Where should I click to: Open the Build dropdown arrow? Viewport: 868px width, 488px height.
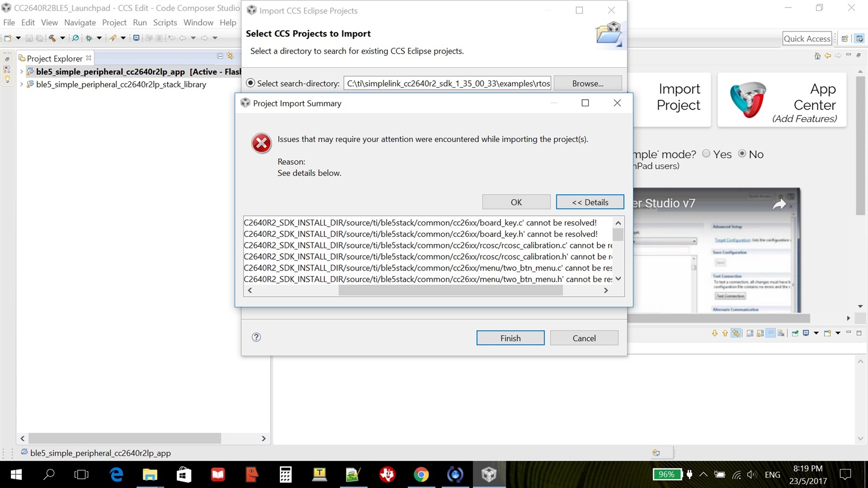pos(62,38)
